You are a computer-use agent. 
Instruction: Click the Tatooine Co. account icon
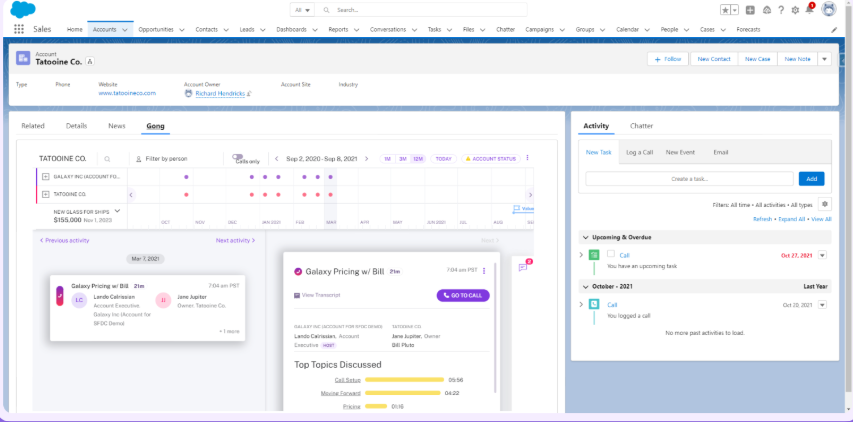pos(23,58)
